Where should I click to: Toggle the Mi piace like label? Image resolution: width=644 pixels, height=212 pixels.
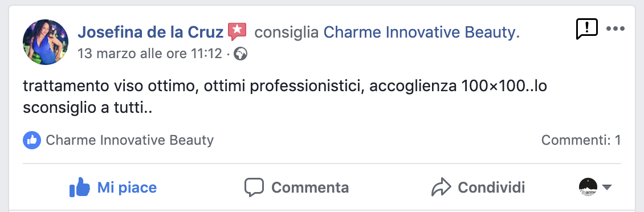[127, 187]
